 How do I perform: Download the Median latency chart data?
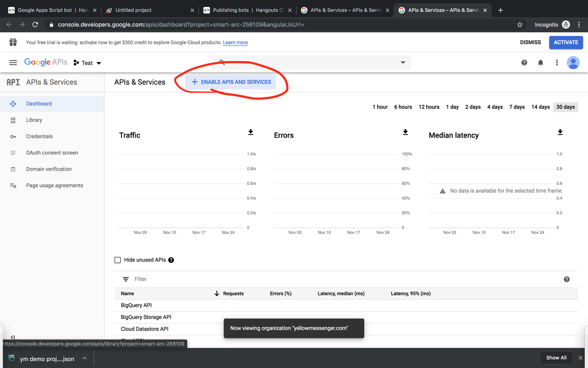pyautogui.click(x=560, y=132)
